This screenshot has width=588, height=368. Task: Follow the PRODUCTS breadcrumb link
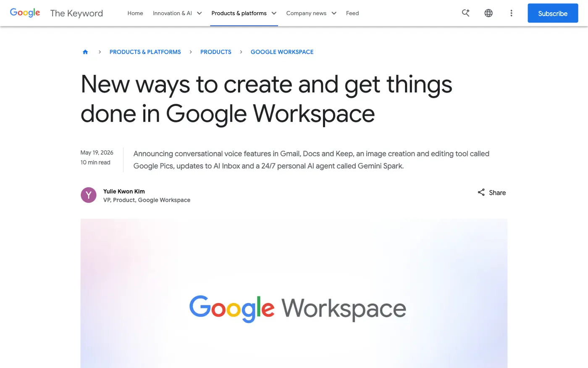pyautogui.click(x=216, y=52)
